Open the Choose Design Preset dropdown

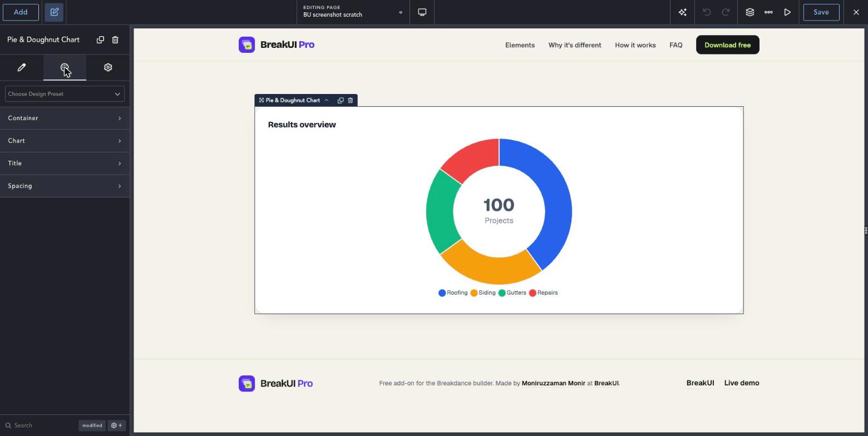pos(65,94)
